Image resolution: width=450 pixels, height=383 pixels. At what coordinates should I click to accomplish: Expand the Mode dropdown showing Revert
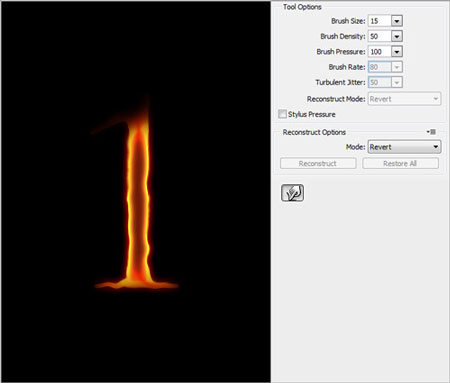coord(404,147)
